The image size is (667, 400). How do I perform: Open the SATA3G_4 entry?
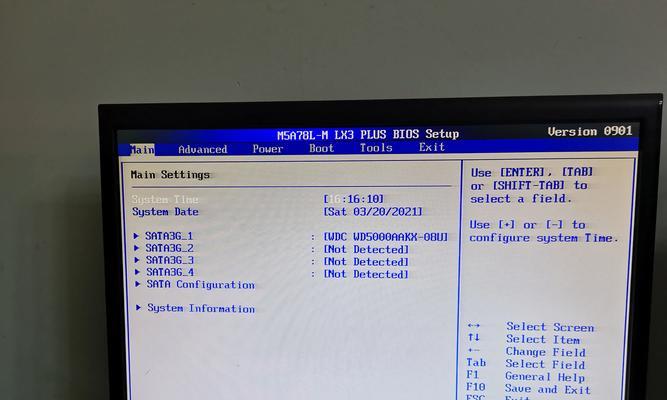pos(170,271)
